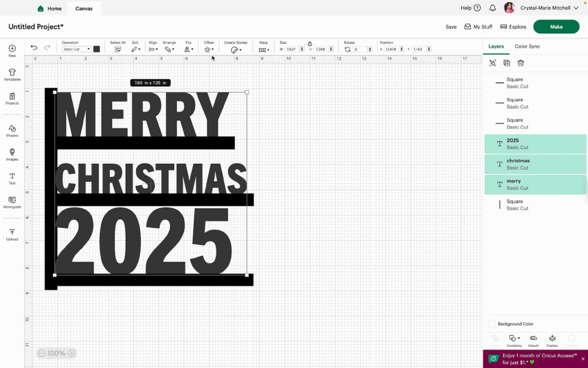The image size is (588, 368).
Task: Group the selected layers icon
Action: tap(493, 63)
